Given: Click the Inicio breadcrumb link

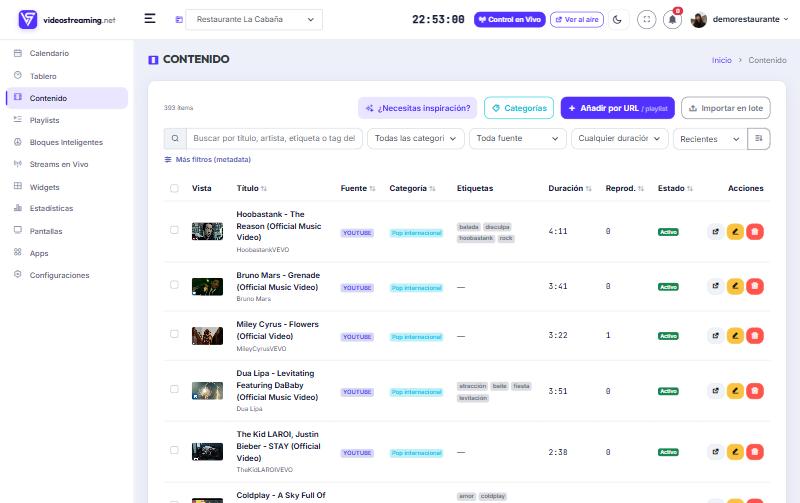Looking at the screenshot, I should coord(721,60).
